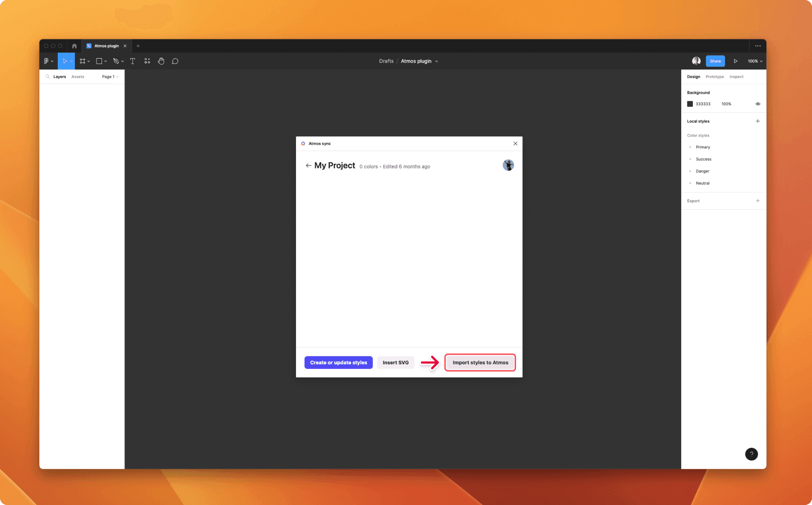
Task: Select the Text tool
Action: click(x=132, y=61)
